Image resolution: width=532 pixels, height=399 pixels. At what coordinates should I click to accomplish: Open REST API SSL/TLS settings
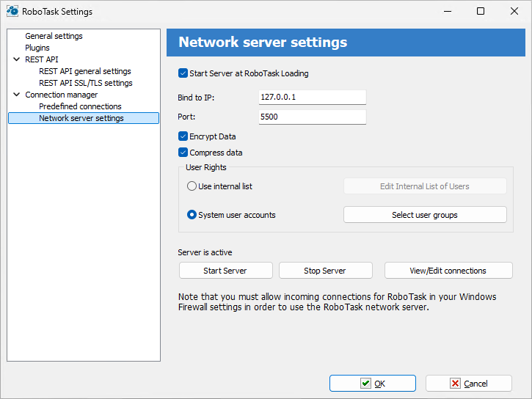click(x=86, y=83)
